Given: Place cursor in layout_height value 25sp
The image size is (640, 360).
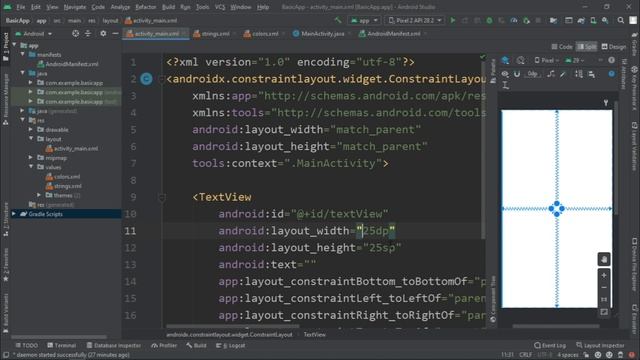Looking at the screenshot, I should 382,248.
